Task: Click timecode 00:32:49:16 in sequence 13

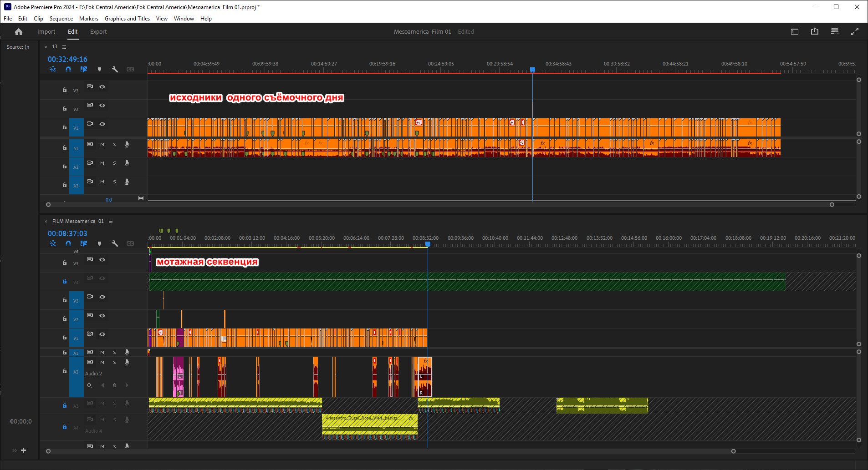Action: click(67, 59)
